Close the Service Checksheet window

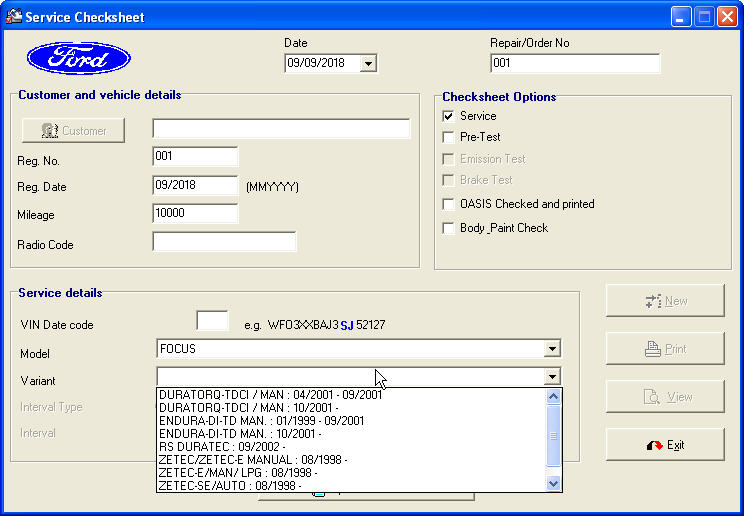click(x=727, y=17)
